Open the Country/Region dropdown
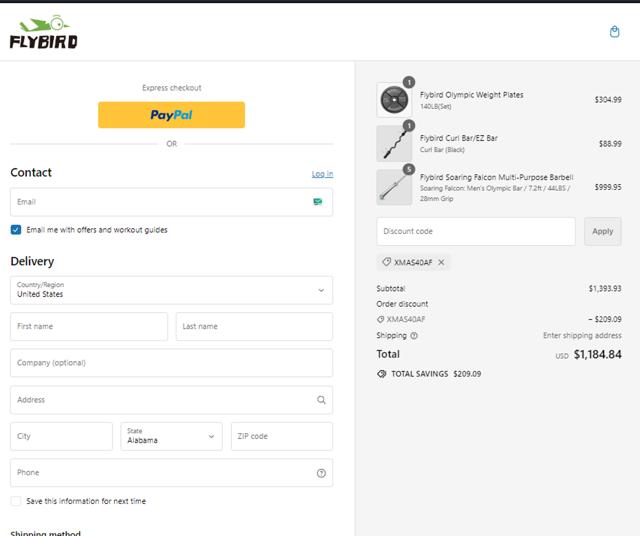This screenshot has height=536, width=640. [x=171, y=290]
